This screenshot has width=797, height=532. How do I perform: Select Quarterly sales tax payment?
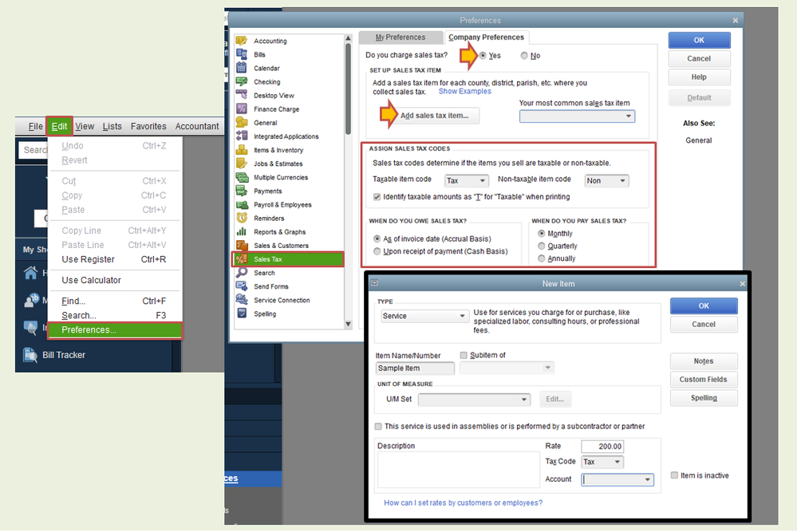tap(542, 246)
